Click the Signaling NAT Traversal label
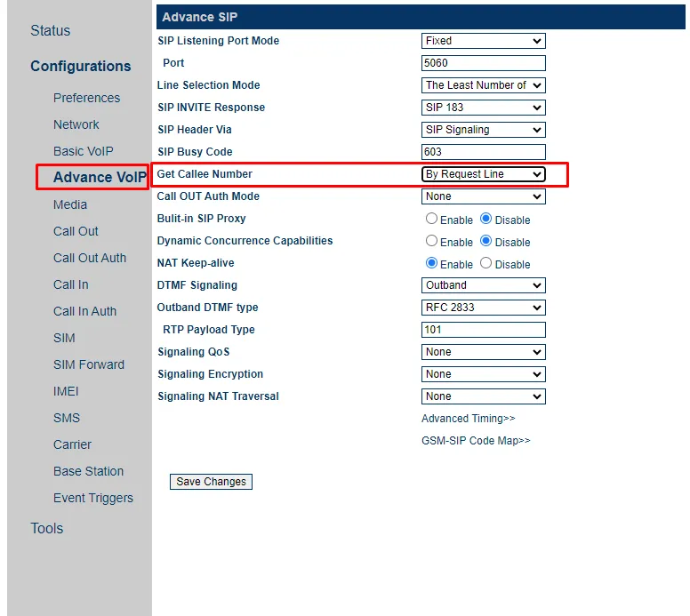 [x=218, y=396]
